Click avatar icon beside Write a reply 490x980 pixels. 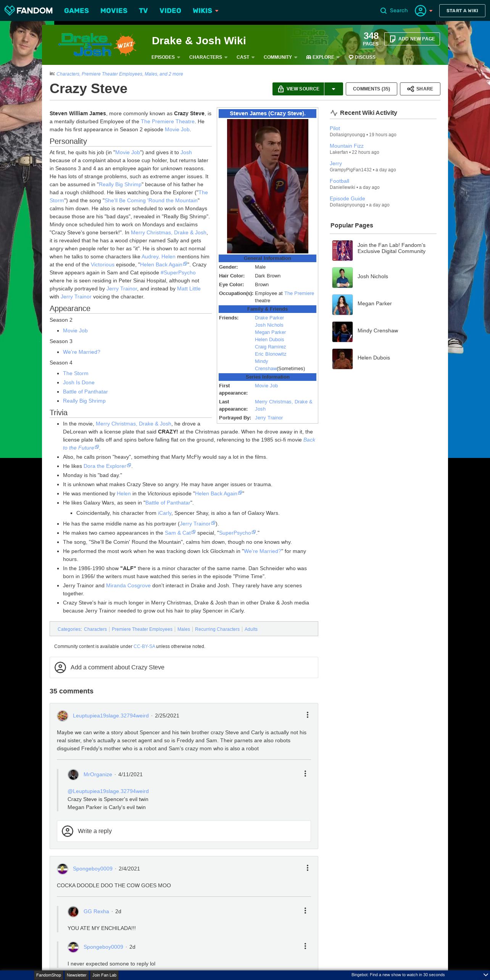point(68,831)
